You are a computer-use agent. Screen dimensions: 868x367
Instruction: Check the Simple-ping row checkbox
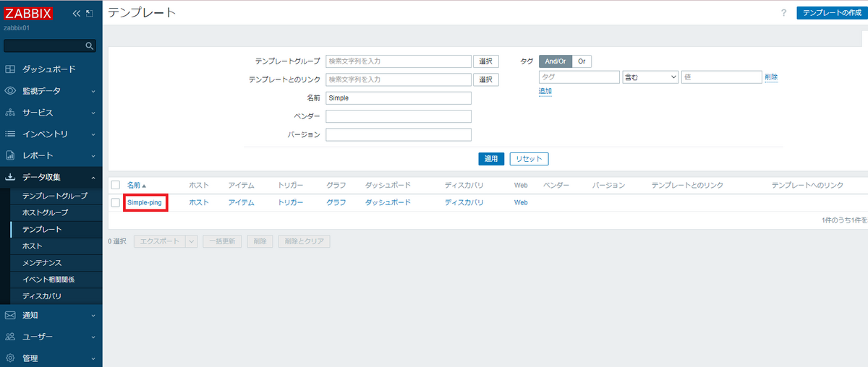(116, 203)
